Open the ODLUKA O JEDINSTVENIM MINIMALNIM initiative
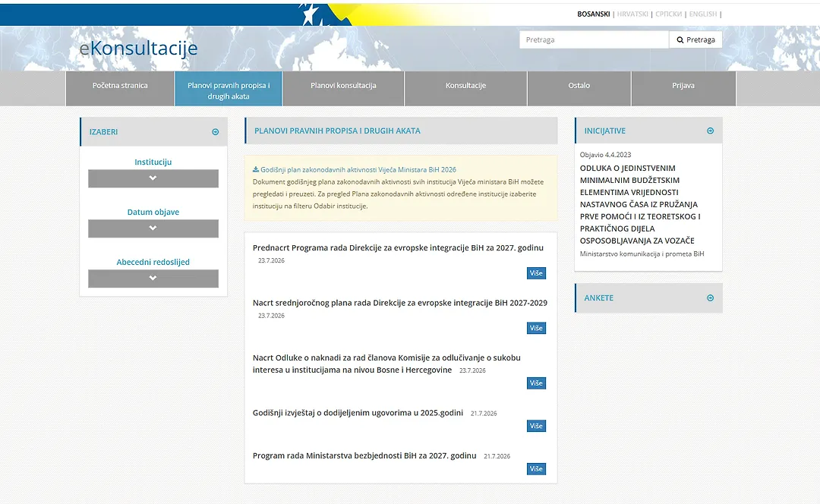The image size is (820, 504). [x=640, y=204]
